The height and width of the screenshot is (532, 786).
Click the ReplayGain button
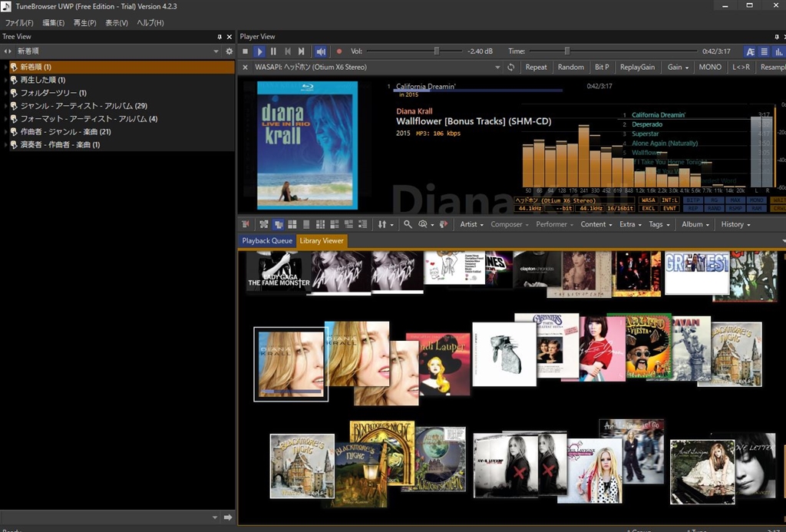637,68
